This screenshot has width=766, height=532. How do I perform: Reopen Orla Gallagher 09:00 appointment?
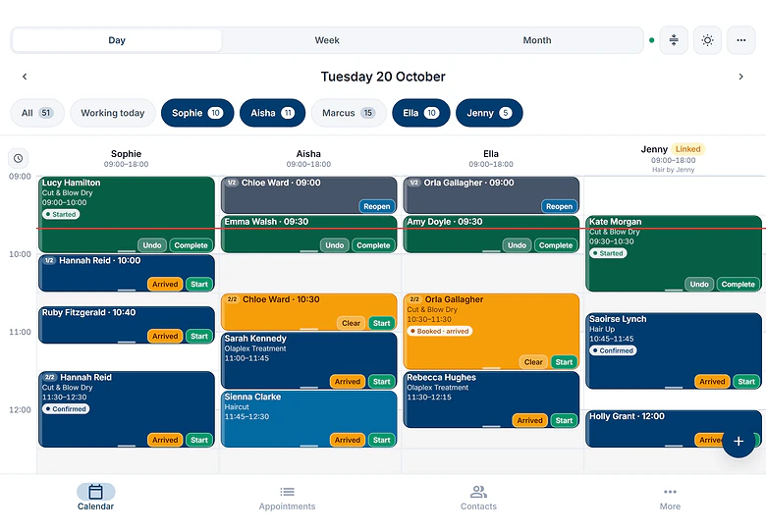(559, 206)
